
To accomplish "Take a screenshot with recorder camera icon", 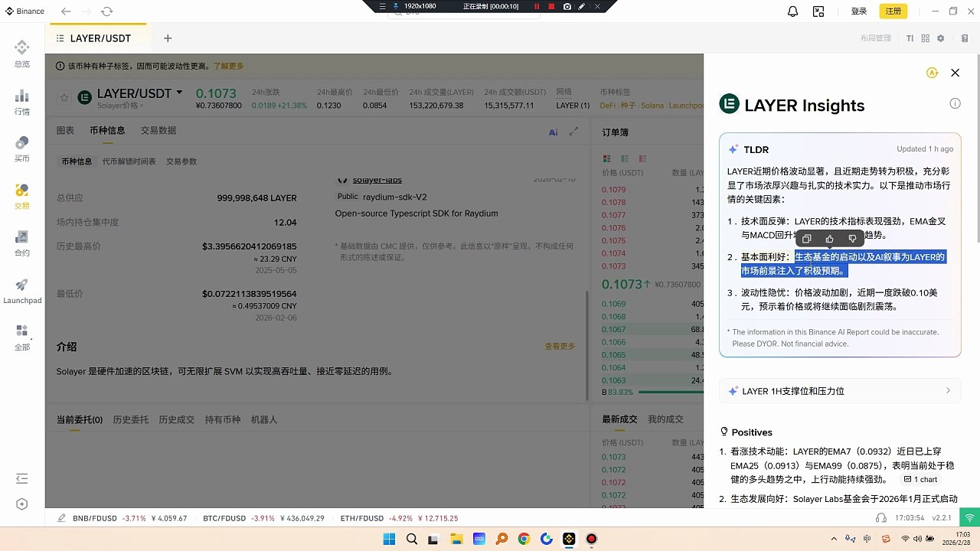I will (x=567, y=6).
